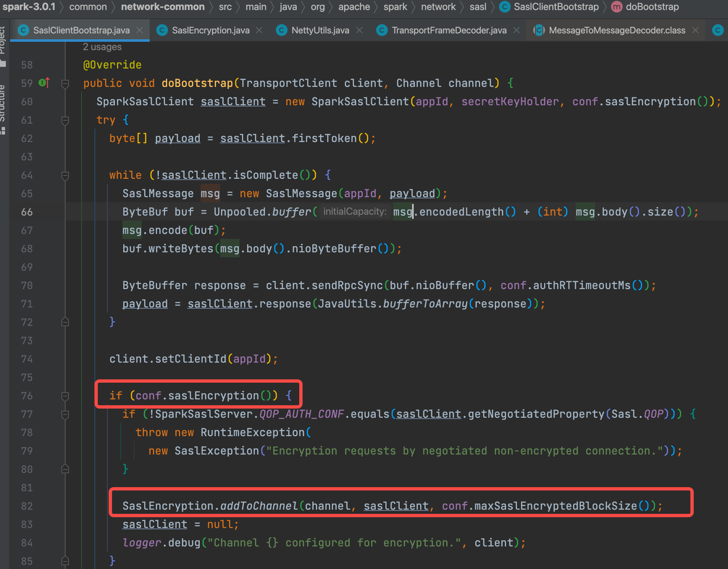Click encodedLength on line 66
The image size is (728, 569).
(462, 212)
